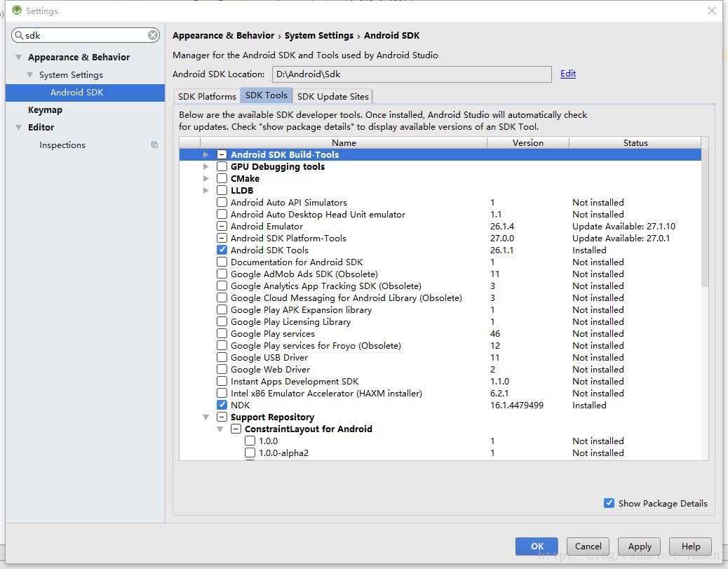Select Google AdMob Ads SDK (Obsolete) row
Viewport: 728px width, 569px height.
pos(440,274)
